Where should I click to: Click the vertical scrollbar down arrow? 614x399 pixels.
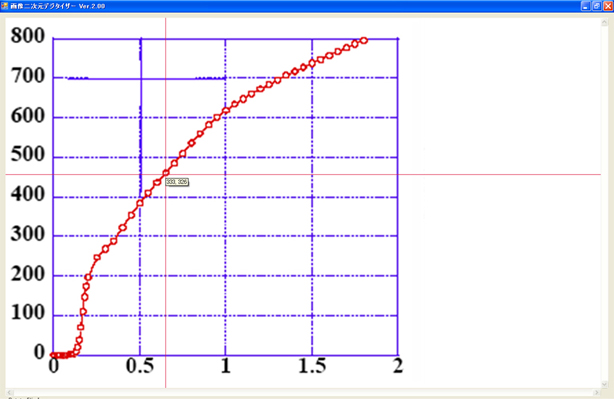pos(605,384)
